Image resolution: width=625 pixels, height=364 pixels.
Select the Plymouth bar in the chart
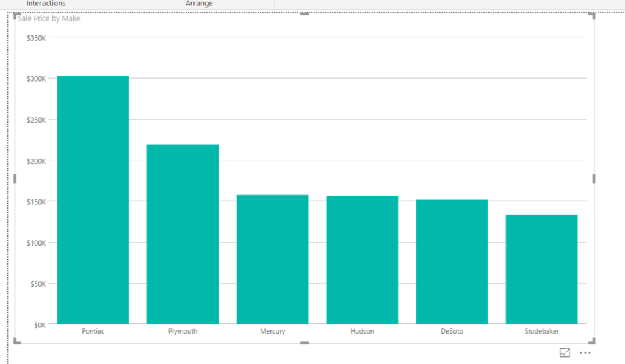point(182,234)
